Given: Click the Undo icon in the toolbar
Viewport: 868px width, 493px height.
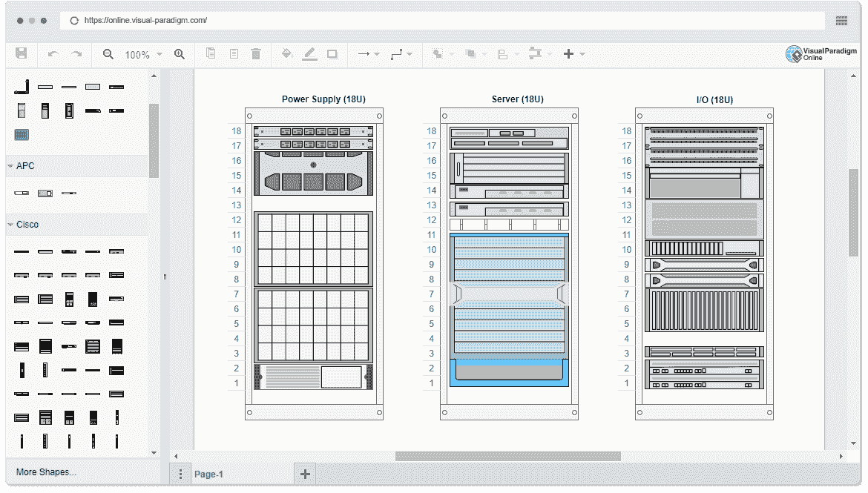Looking at the screenshot, I should pos(52,53).
